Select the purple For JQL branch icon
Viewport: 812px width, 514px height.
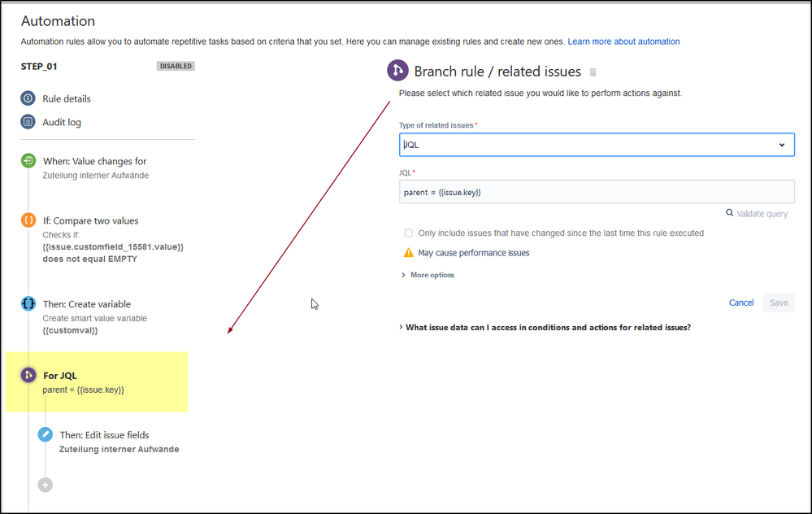(28, 375)
